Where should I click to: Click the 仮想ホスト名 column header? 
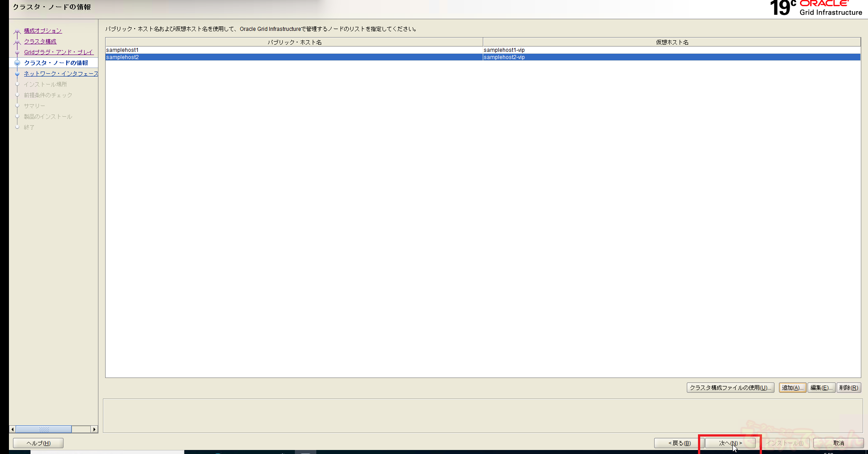pyautogui.click(x=672, y=42)
